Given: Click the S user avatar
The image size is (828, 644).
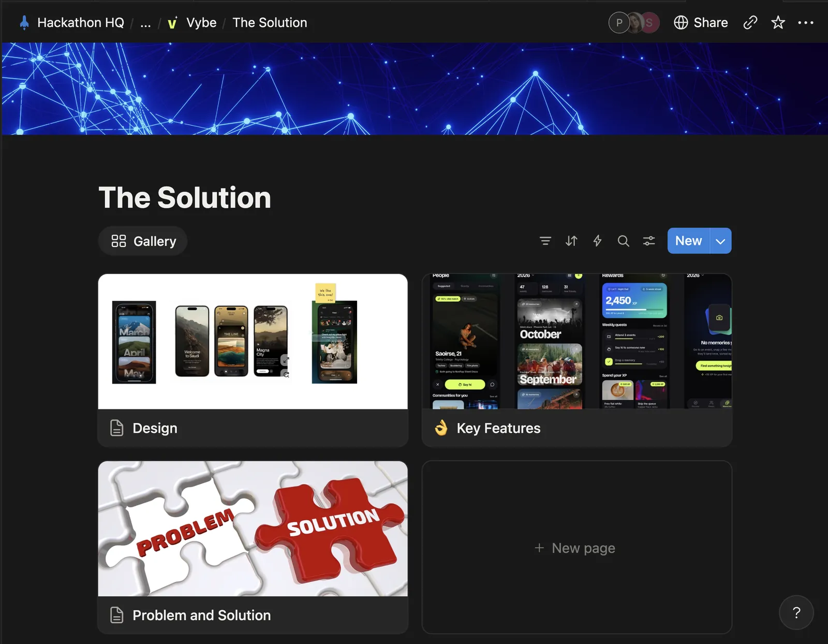Looking at the screenshot, I should [x=649, y=23].
